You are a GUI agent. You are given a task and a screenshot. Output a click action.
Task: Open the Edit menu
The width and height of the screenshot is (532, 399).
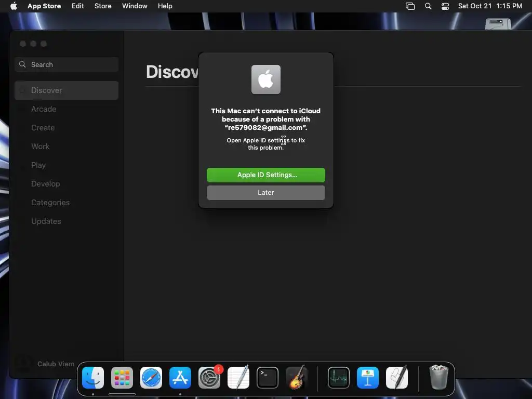78,6
